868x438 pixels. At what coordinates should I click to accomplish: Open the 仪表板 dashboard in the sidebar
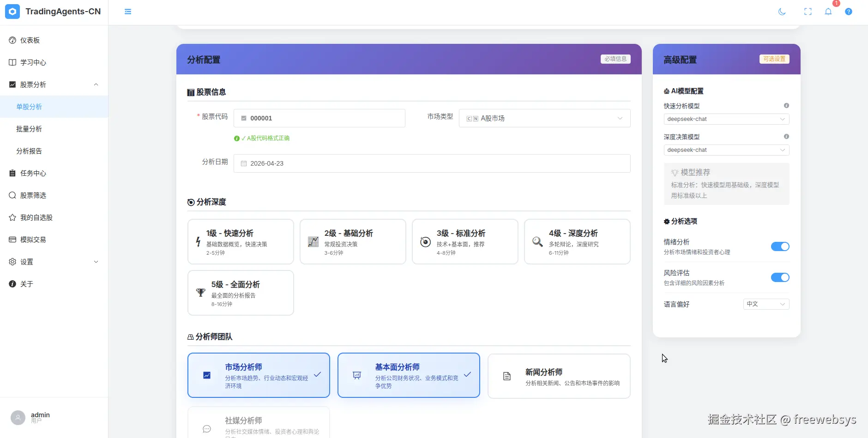click(30, 40)
